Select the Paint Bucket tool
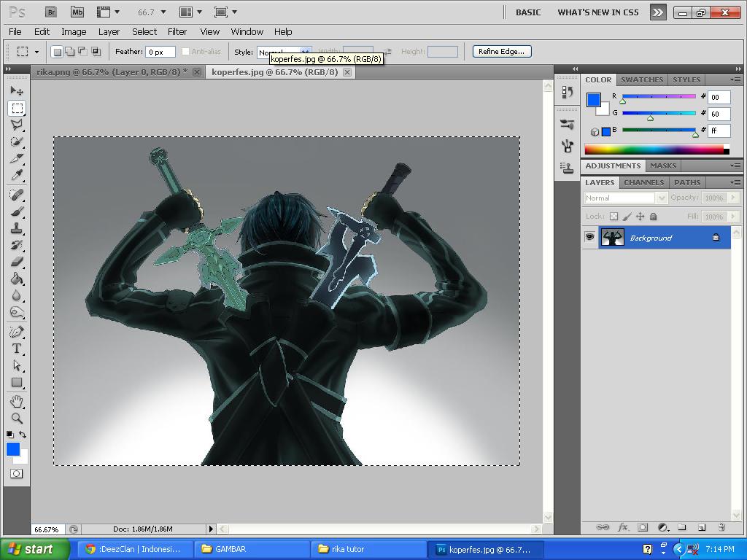Viewport: 747px width, 560px height. click(17, 279)
